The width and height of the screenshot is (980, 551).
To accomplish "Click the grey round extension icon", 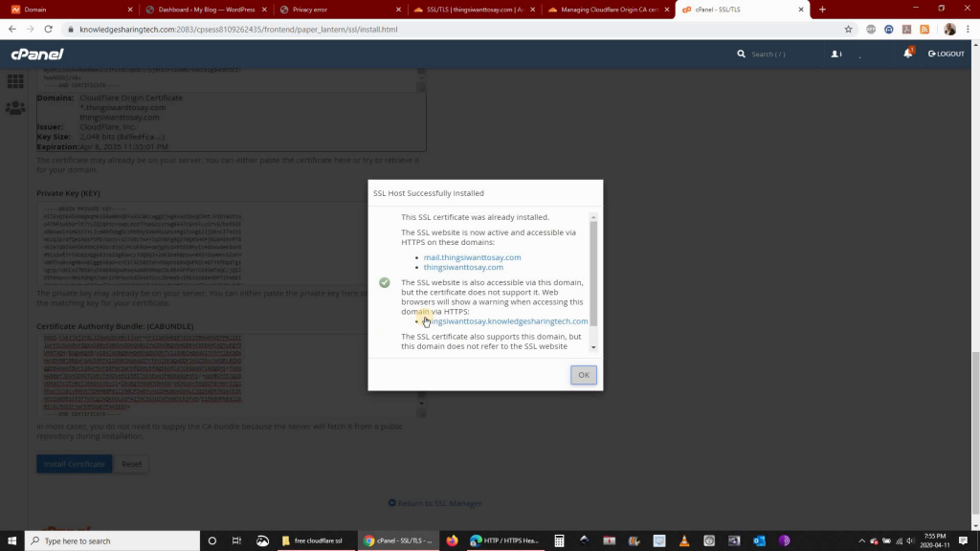I will (x=871, y=30).
